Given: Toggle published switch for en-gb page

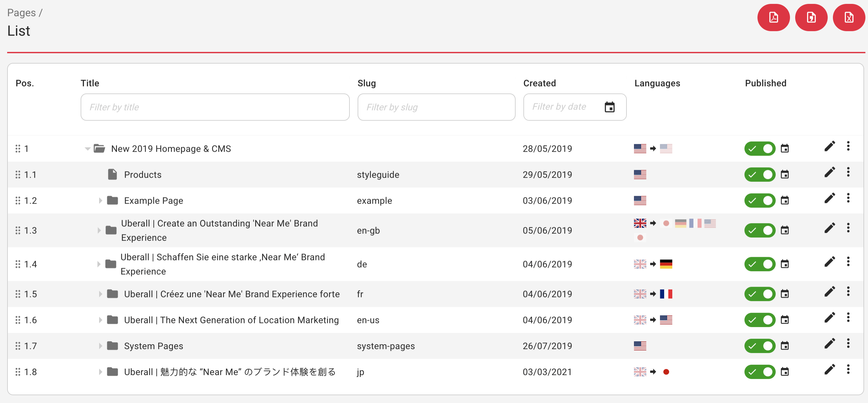Looking at the screenshot, I should point(760,230).
